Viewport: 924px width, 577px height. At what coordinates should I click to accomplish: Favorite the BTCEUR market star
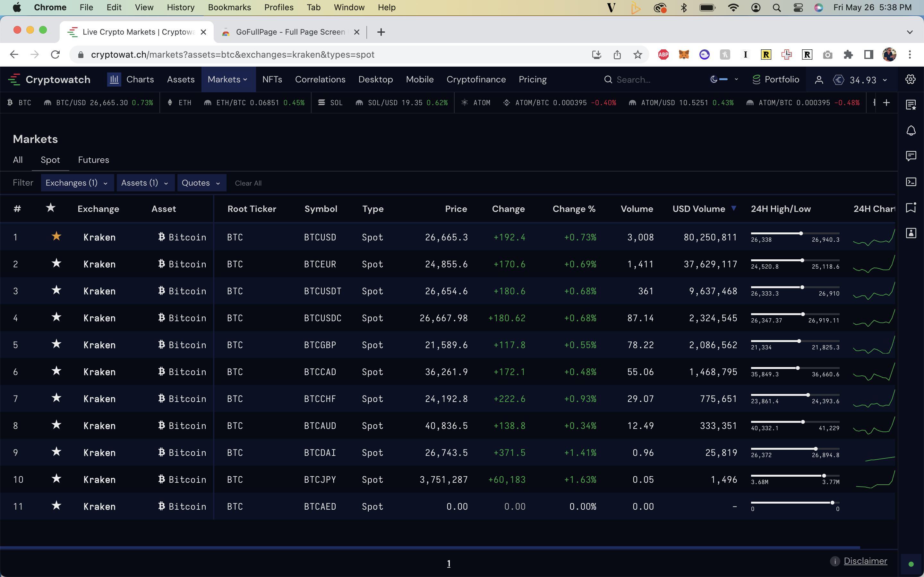coord(56,264)
